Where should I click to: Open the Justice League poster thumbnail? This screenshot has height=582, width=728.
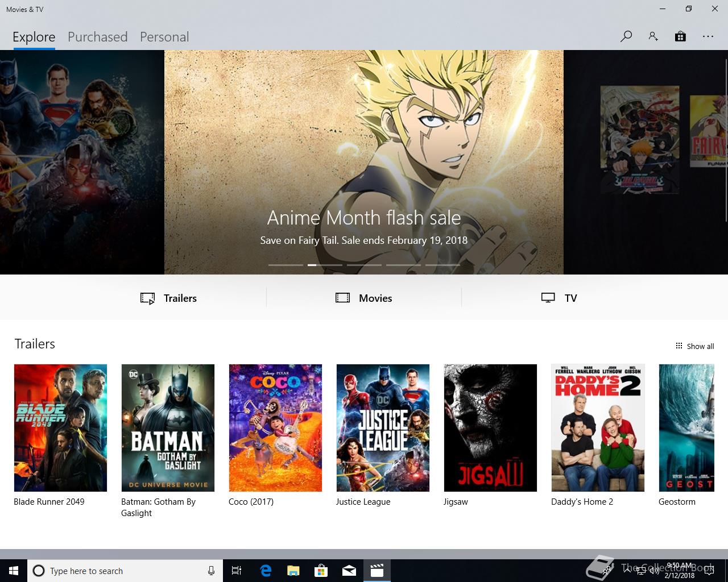(x=383, y=428)
